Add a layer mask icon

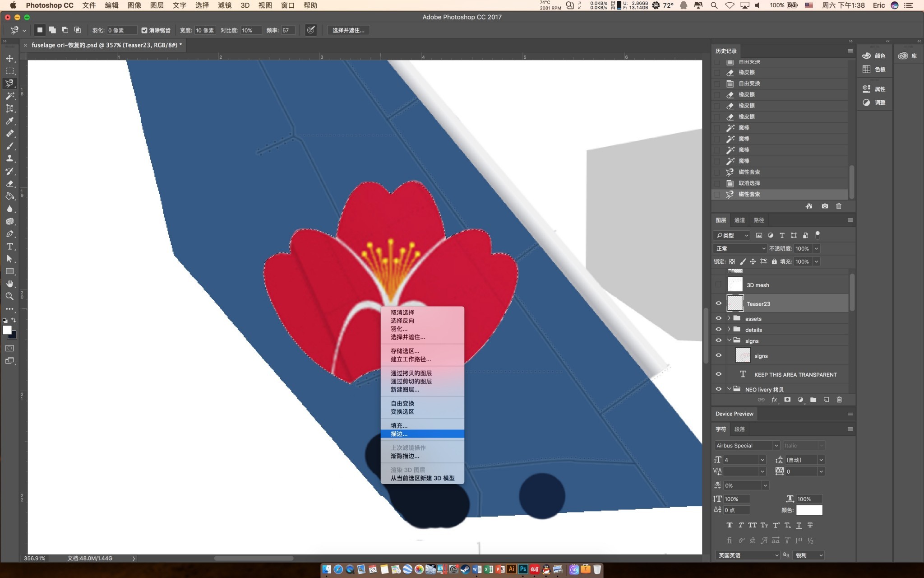pyautogui.click(x=787, y=400)
